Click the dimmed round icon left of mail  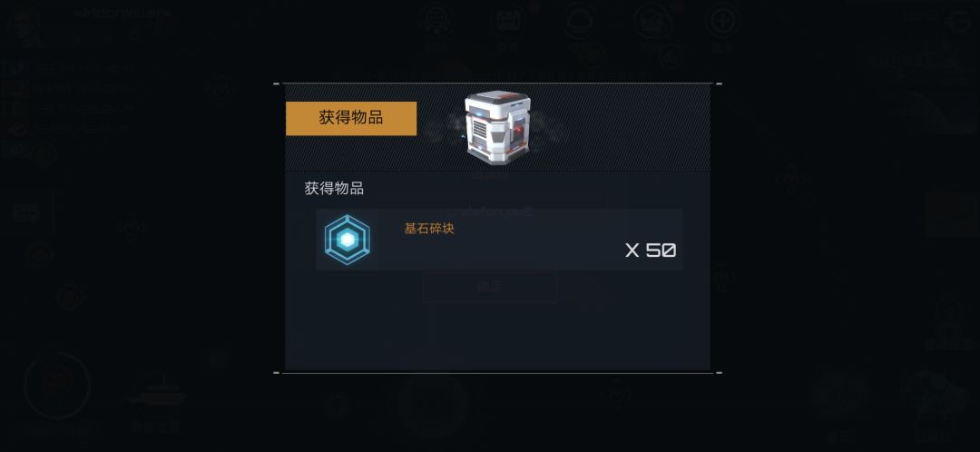coord(582,21)
